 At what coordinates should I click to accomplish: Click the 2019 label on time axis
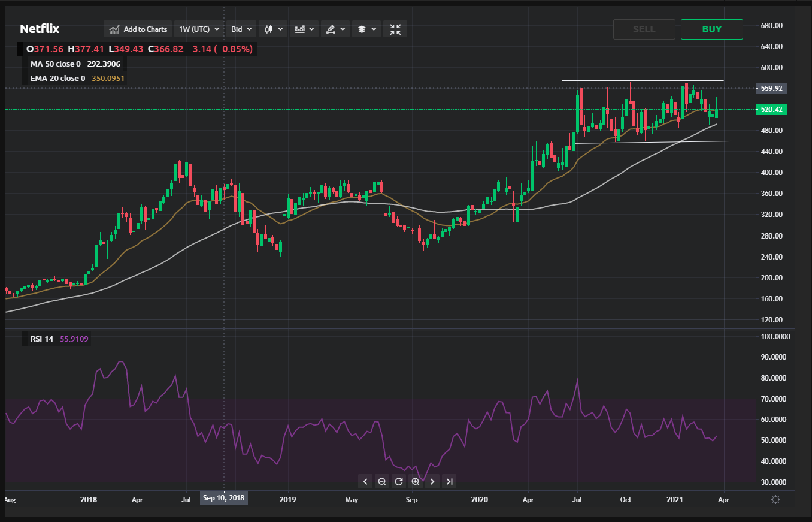click(x=288, y=499)
